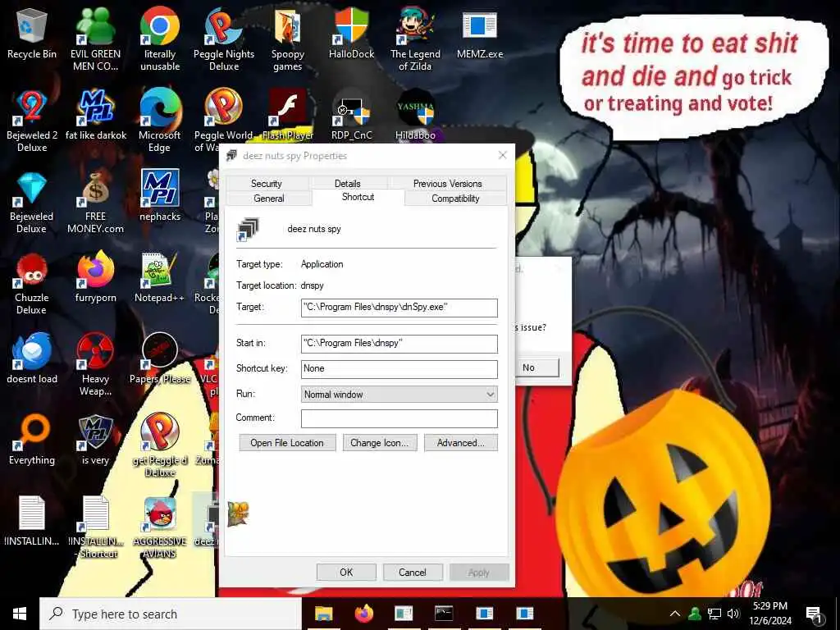Viewport: 840px width, 630px height.
Task: Open the notification center icon
Action: [x=813, y=614]
